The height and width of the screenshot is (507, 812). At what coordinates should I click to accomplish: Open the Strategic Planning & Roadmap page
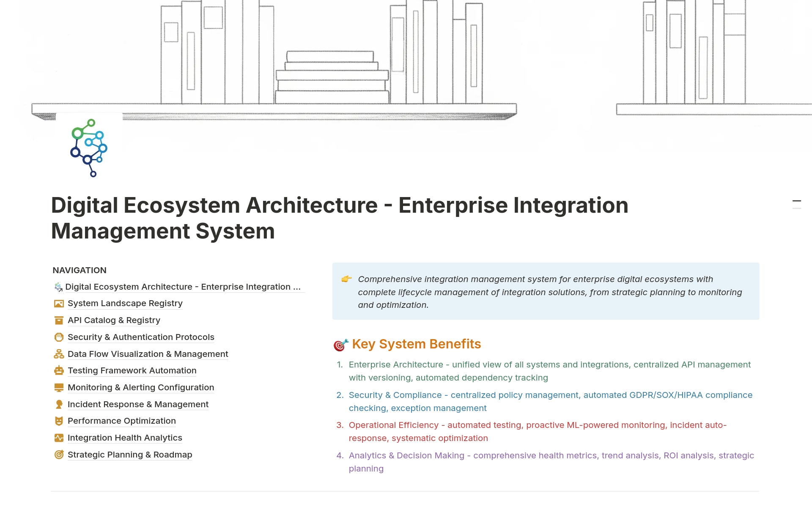tap(130, 455)
